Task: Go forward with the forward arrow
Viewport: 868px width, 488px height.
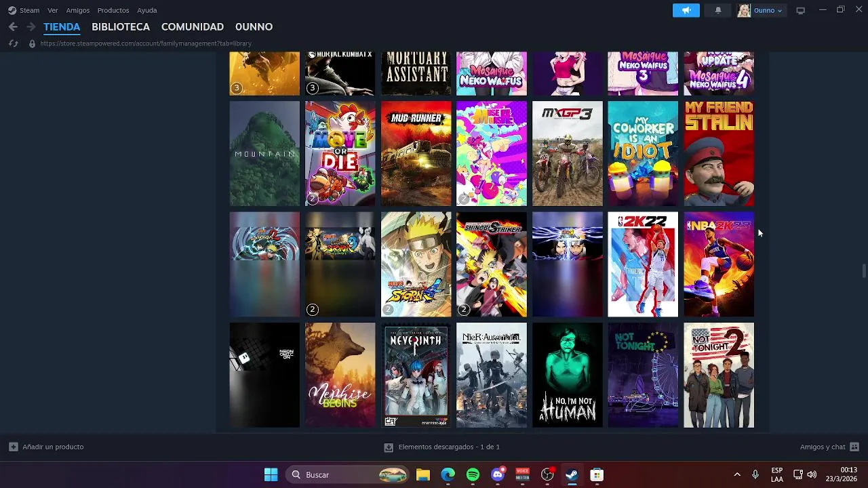Action: click(x=31, y=27)
